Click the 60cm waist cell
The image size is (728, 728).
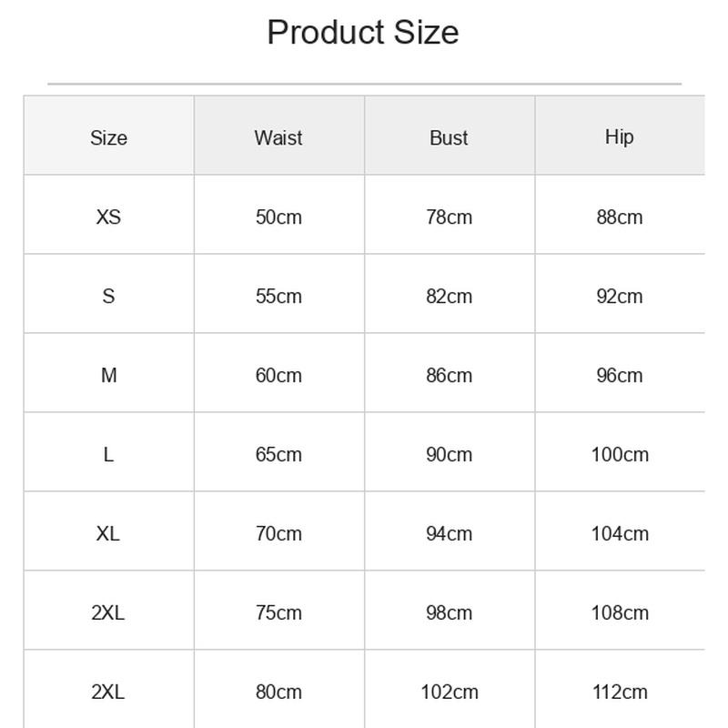click(x=278, y=375)
